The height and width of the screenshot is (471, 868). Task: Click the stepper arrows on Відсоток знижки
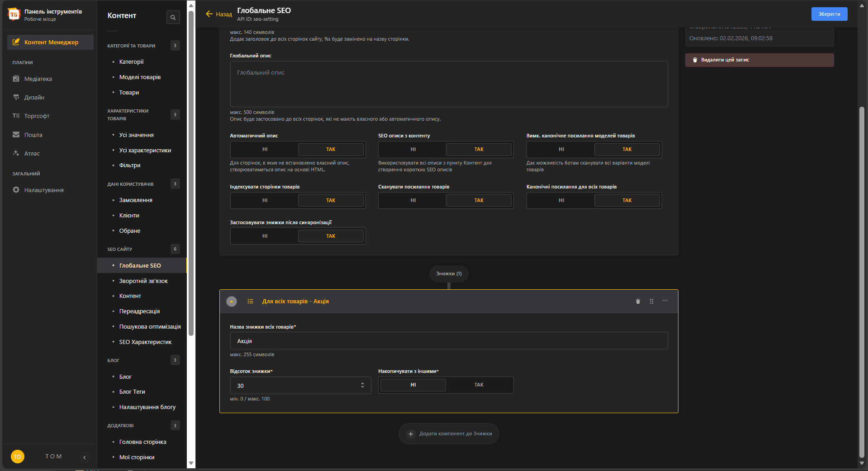(362, 386)
